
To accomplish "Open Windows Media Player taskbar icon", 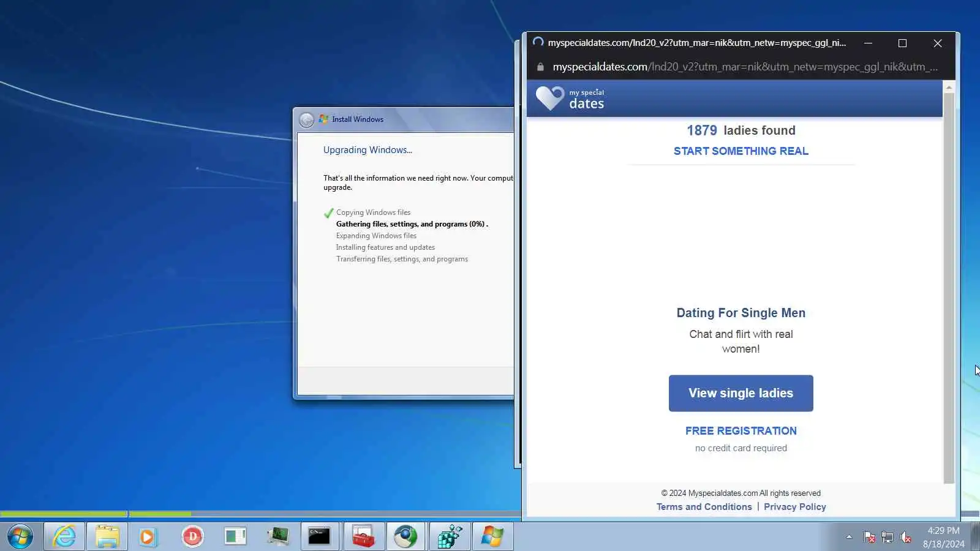I will coord(147,537).
